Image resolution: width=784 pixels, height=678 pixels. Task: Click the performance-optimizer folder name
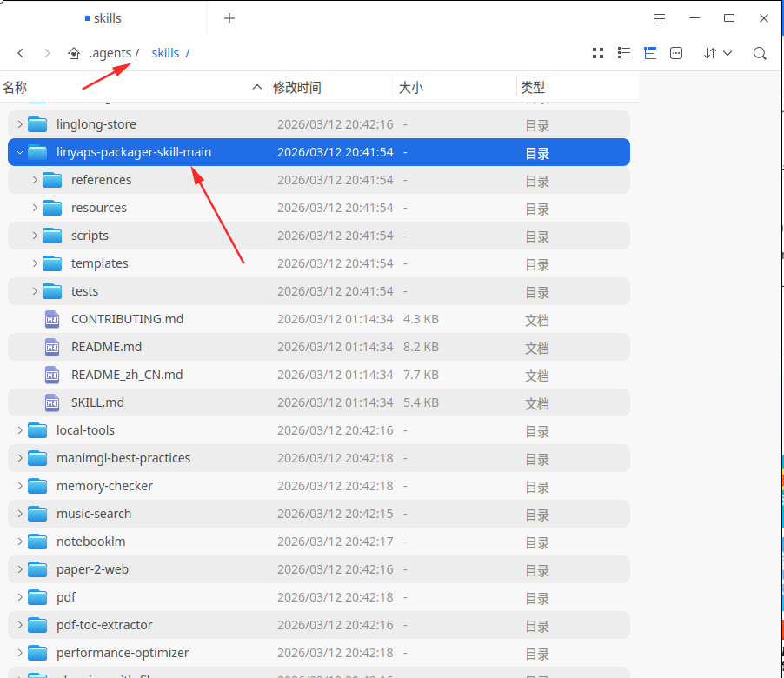click(x=123, y=653)
